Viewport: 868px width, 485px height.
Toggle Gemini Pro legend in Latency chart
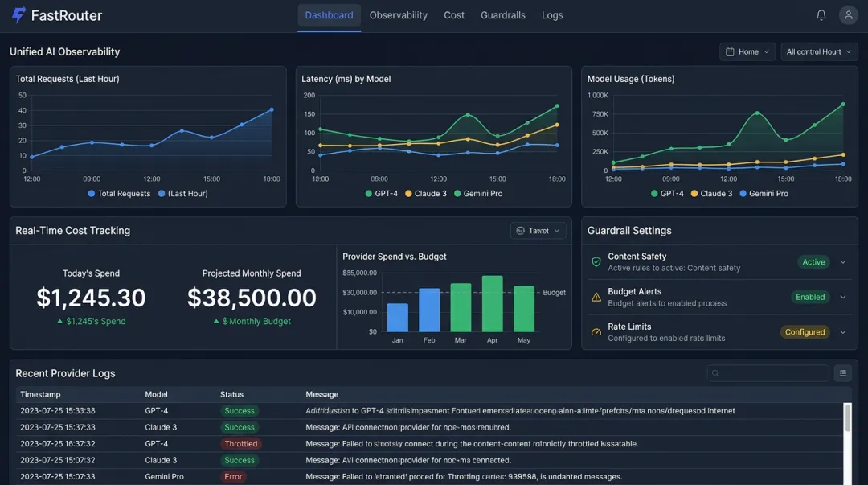(478, 194)
